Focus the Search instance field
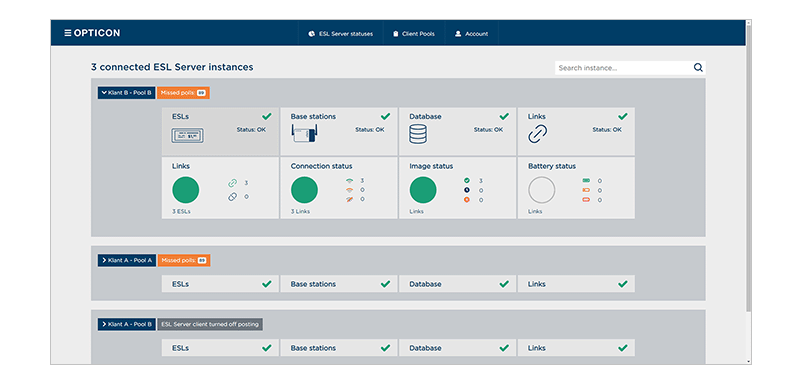 click(x=623, y=68)
